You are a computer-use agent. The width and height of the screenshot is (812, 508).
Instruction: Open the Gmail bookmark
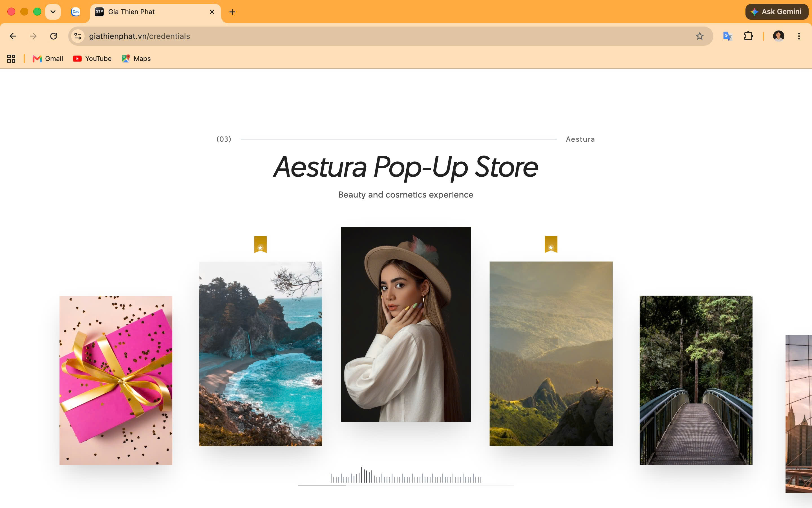pos(48,58)
